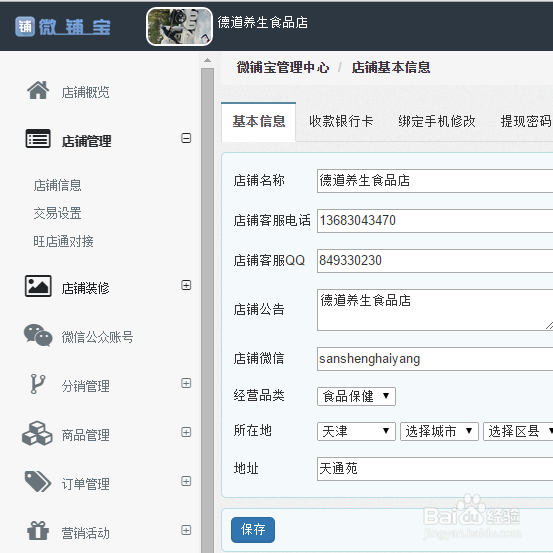Click the sidebar vertical scrollbar thumb

pos(207,310)
